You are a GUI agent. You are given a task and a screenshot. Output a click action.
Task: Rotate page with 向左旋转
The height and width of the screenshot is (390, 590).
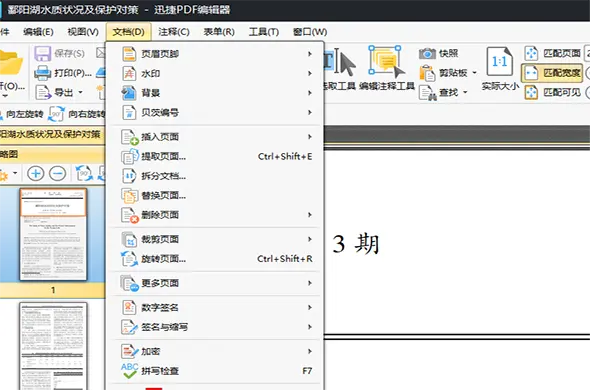(22, 114)
